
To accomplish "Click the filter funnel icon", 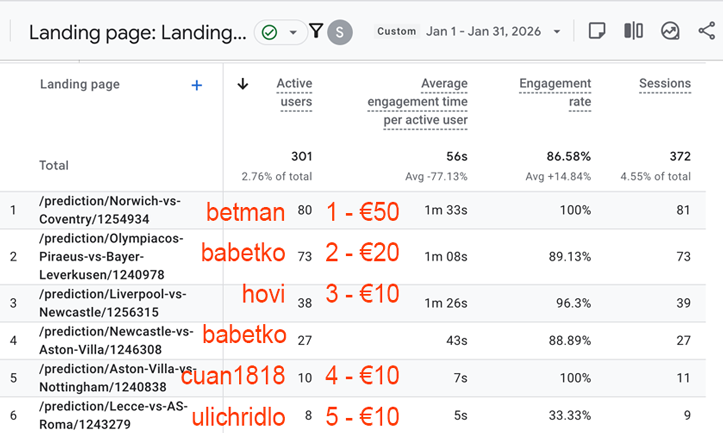I will point(316,31).
